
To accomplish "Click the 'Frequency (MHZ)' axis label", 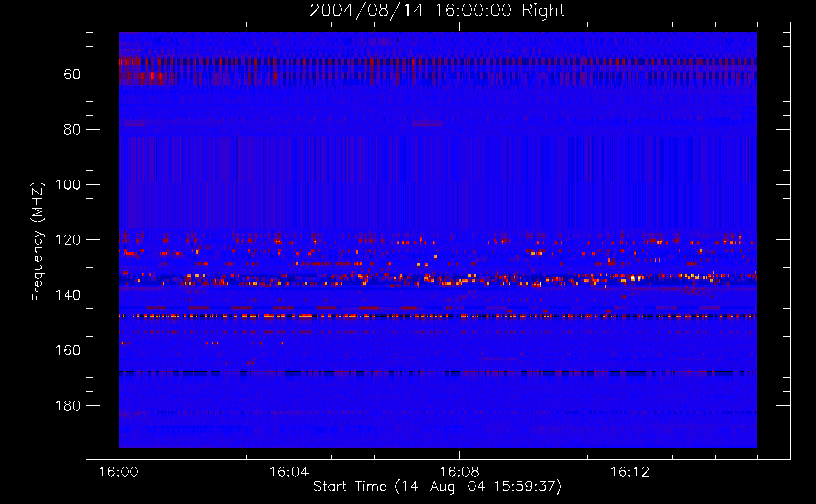I will (x=38, y=241).
